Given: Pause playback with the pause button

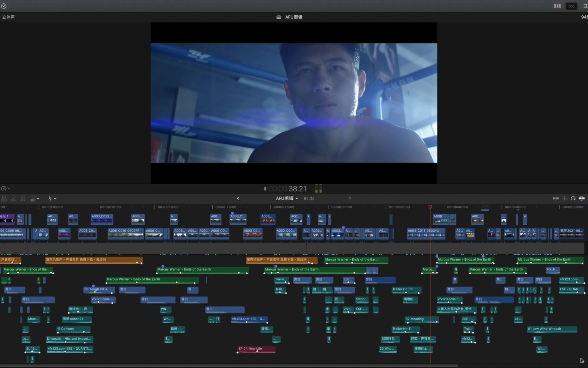Looking at the screenshot, I should coord(265,189).
